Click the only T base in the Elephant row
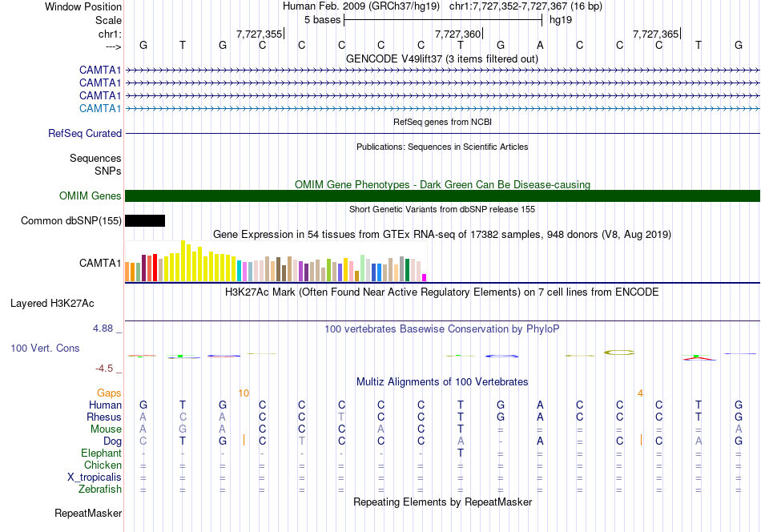761x532 pixels. click(460, 453)
